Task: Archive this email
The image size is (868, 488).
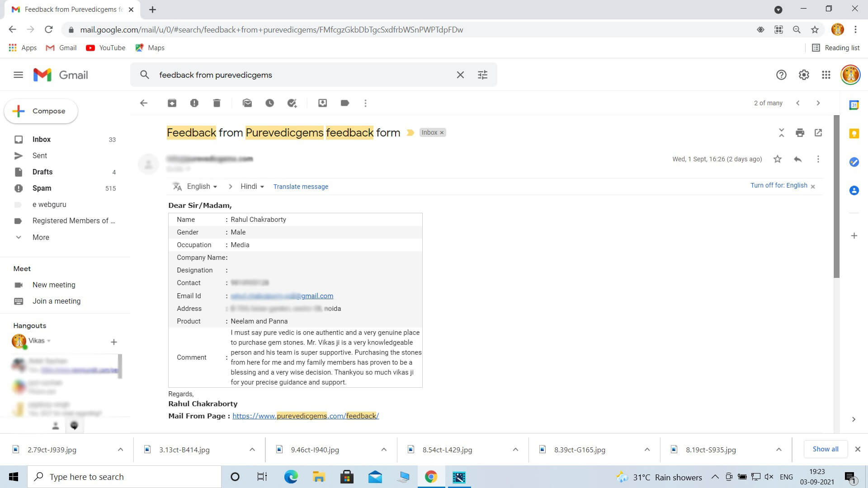Action: [172, 103]
